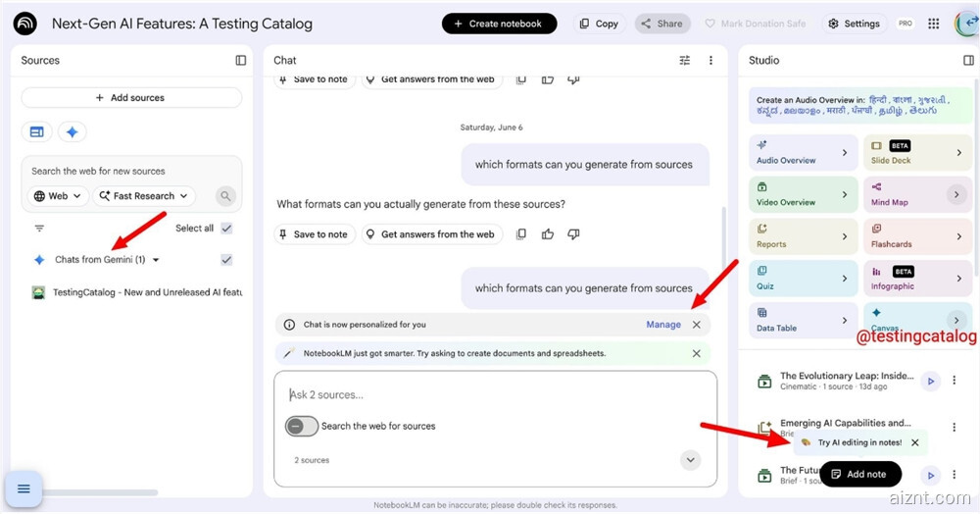
Task: Expand Reports options chevron
Action: (845, 236)
